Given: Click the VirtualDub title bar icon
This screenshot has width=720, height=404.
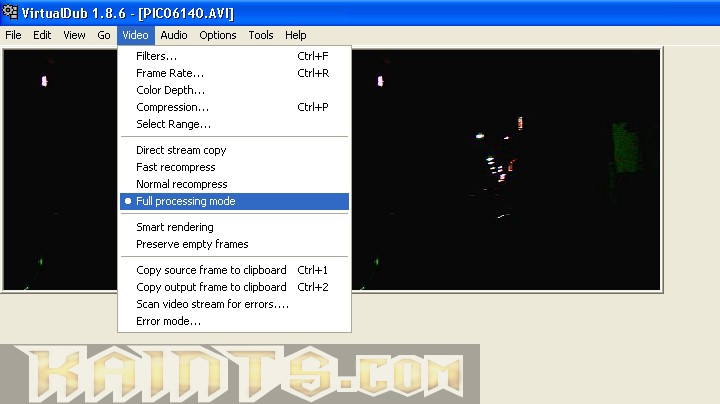Looking at the screenshot, I should [10, 12].
